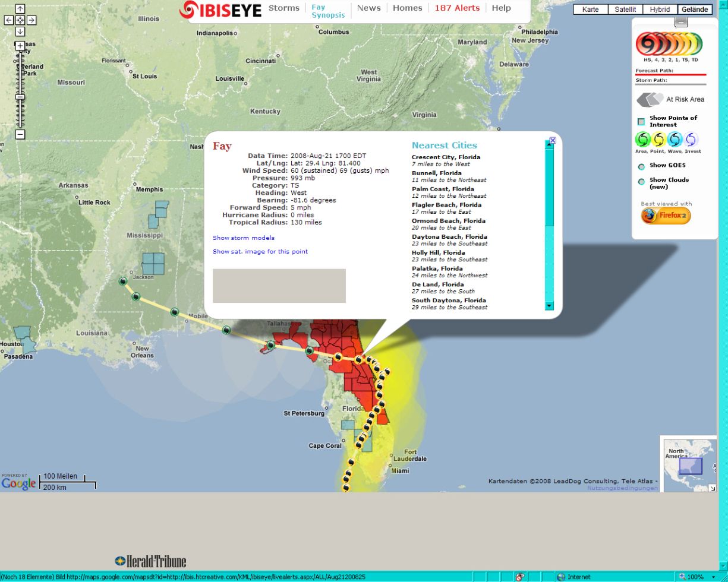Click Show storm models link
The height and width of the screenshot is (582, 728).
[244, 238]
